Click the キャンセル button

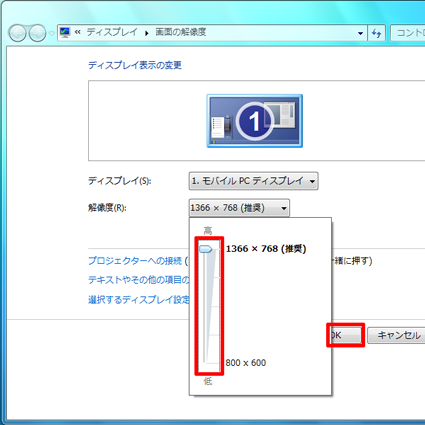tap(396, 335)
